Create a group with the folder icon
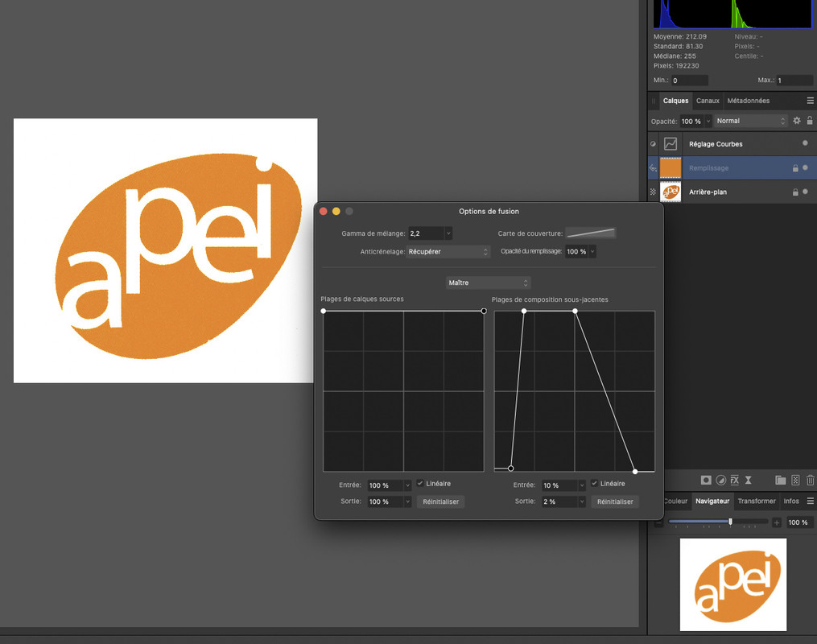817x644 pixels. pos(780,480)
